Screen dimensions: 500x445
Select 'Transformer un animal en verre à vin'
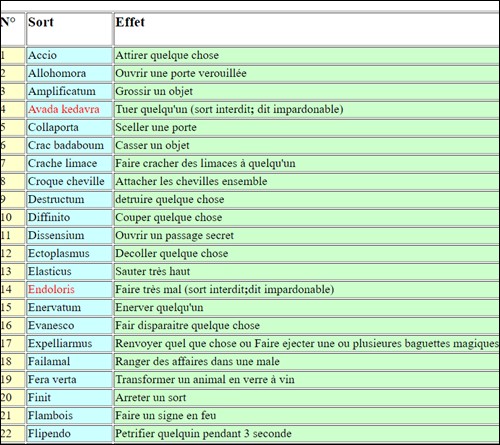click(x=205, y=379)
